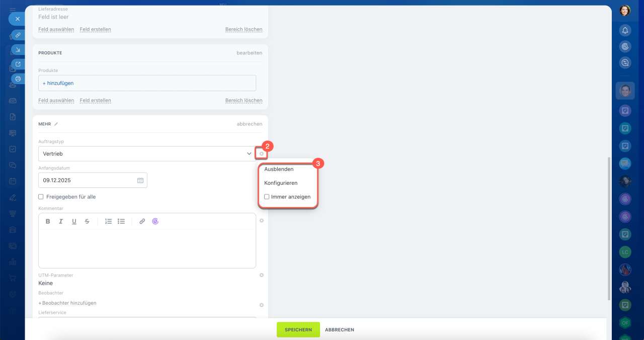
Task: Toggle bold in Kommentar editor
Action: 48,221
